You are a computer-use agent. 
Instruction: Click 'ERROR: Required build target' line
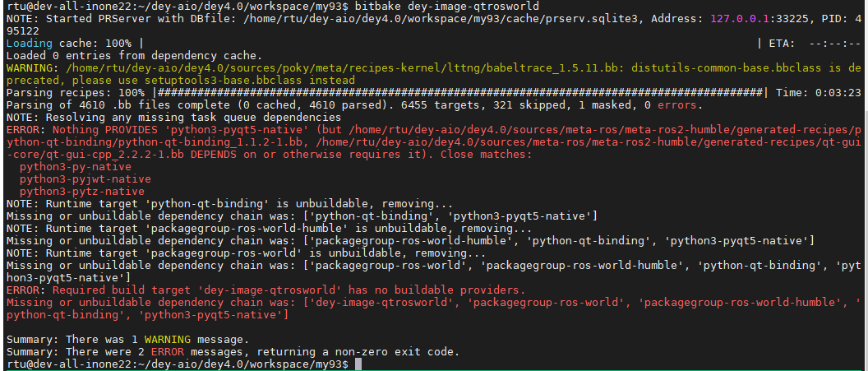tap(265, 290)
